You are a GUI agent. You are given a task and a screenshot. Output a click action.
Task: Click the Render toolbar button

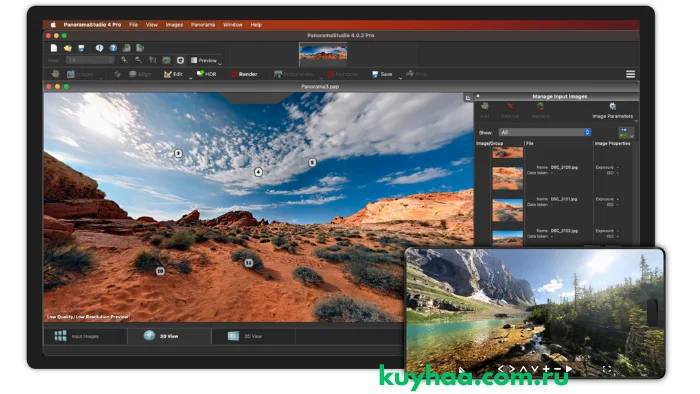point(244,74)
